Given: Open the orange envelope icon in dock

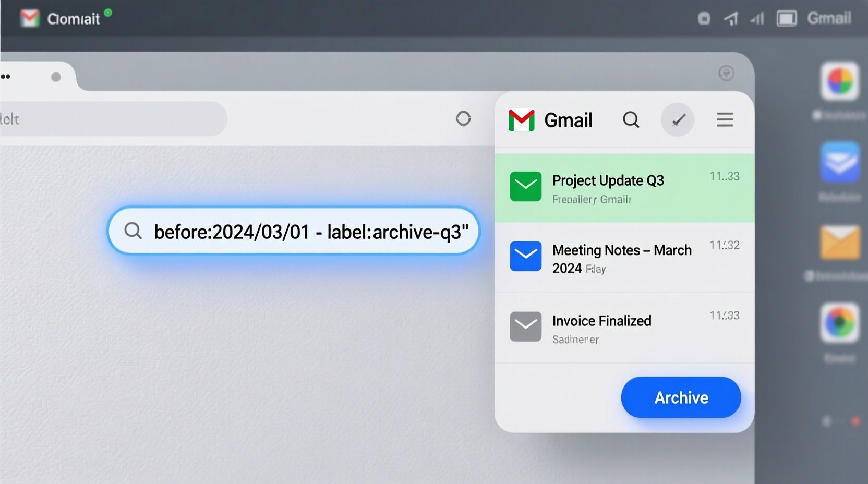Looking at the screenshot, I should tap(840, 242).
